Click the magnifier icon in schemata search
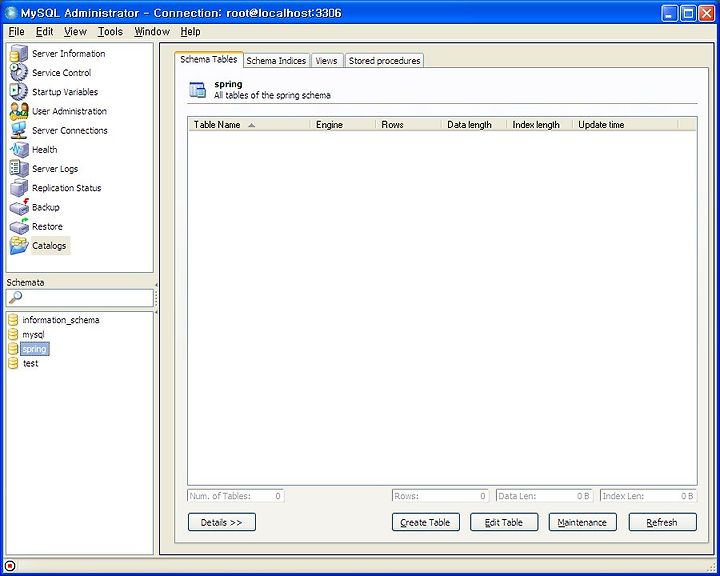This screenshot has width=720, height=576. point(15,298)
